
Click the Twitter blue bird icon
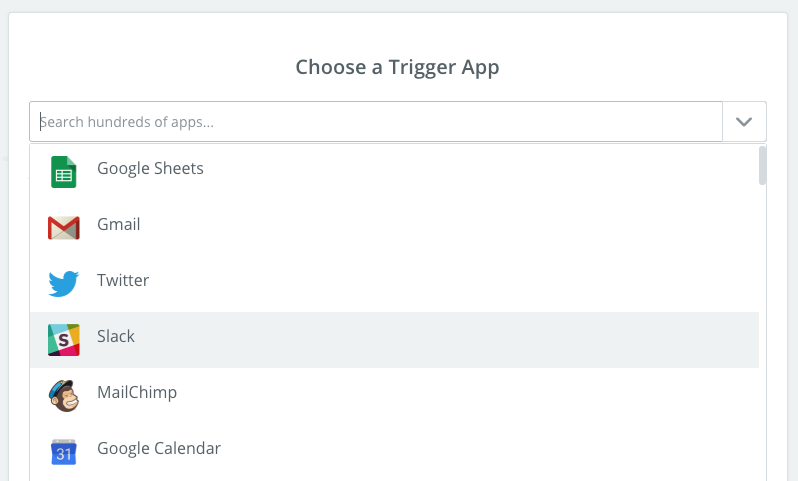(64, 283)
